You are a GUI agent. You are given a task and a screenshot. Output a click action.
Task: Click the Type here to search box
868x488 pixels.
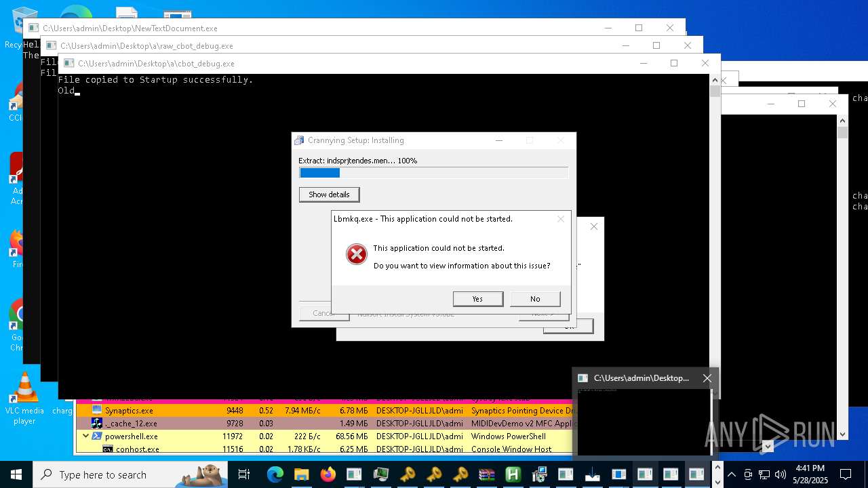coord(131,474)
